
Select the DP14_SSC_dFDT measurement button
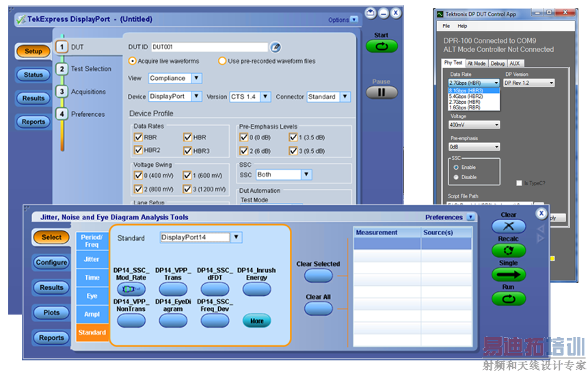coord(215,289)
